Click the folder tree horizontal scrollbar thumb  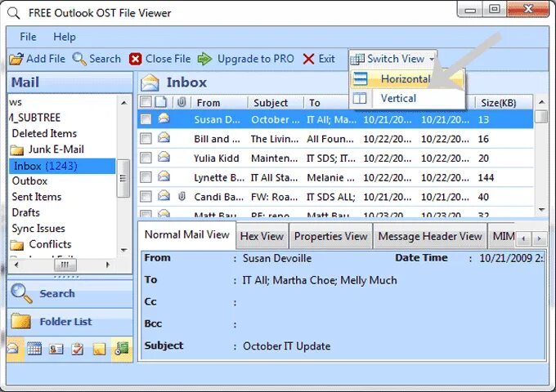[65, 265]
